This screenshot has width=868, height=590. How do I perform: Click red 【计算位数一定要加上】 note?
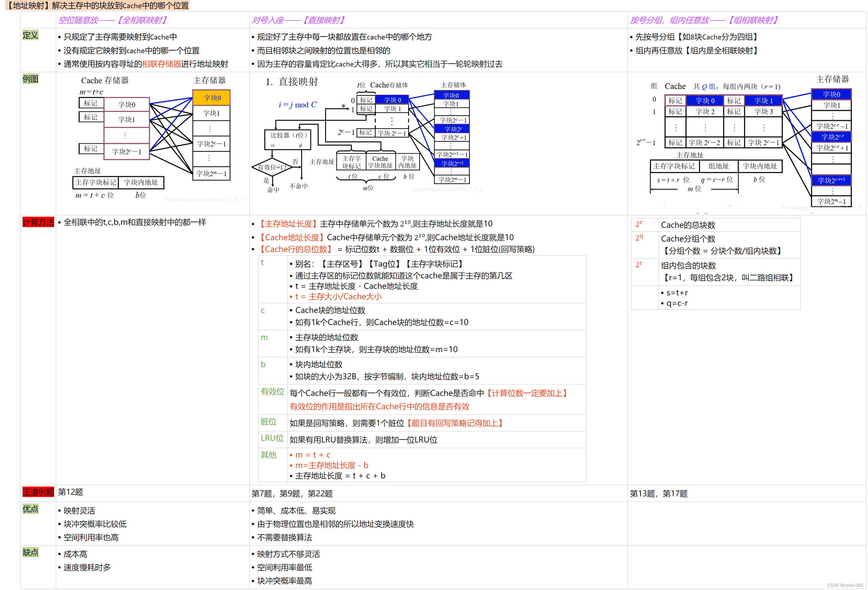click(x=527, y=393)
